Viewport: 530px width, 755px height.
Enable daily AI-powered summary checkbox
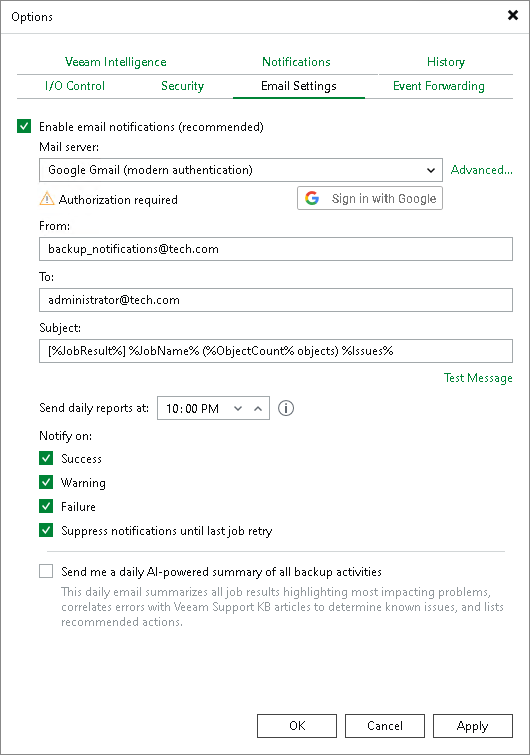tap(46, 571)
